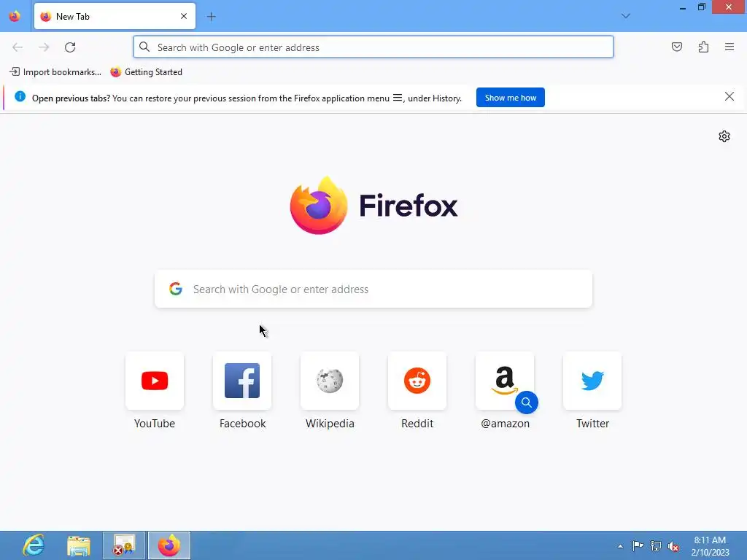Click the Wikipedia label text
The width and height of the screenshot is (747, 560).
click(x=330, y=424)
